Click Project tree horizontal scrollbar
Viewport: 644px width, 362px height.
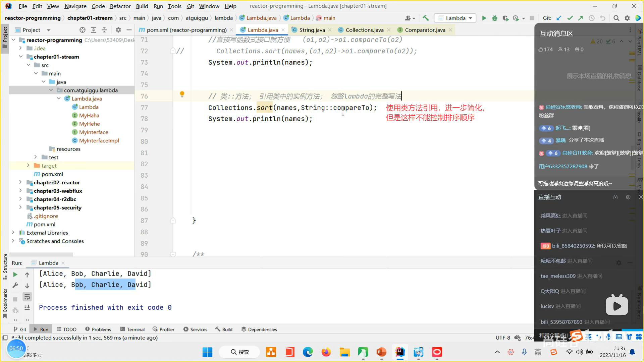(x=41, y=254)
